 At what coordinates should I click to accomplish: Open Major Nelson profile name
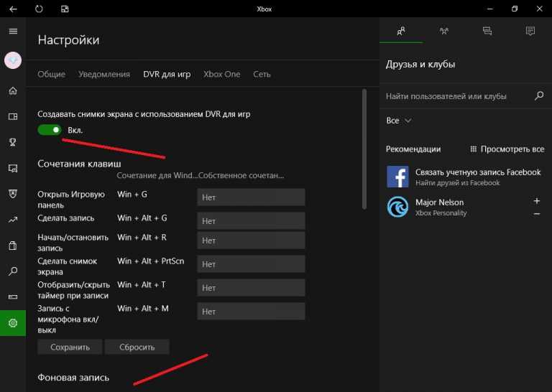point(439,202)
